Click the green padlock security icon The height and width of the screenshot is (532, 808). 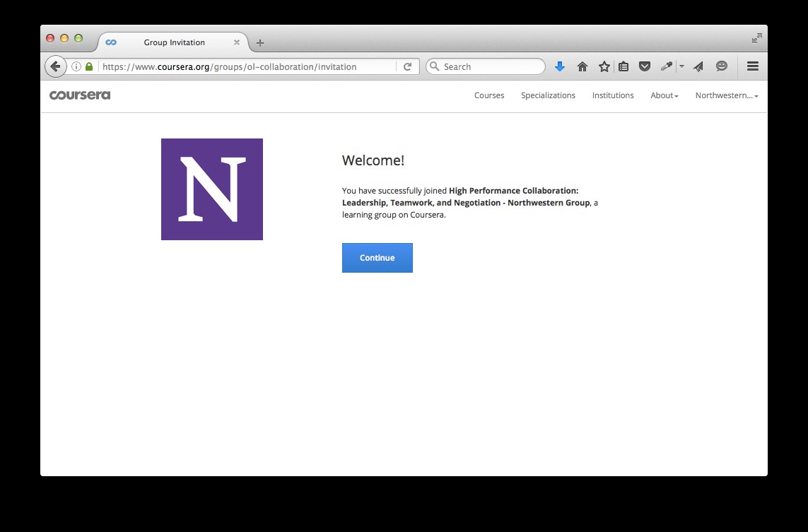(89, 66)
